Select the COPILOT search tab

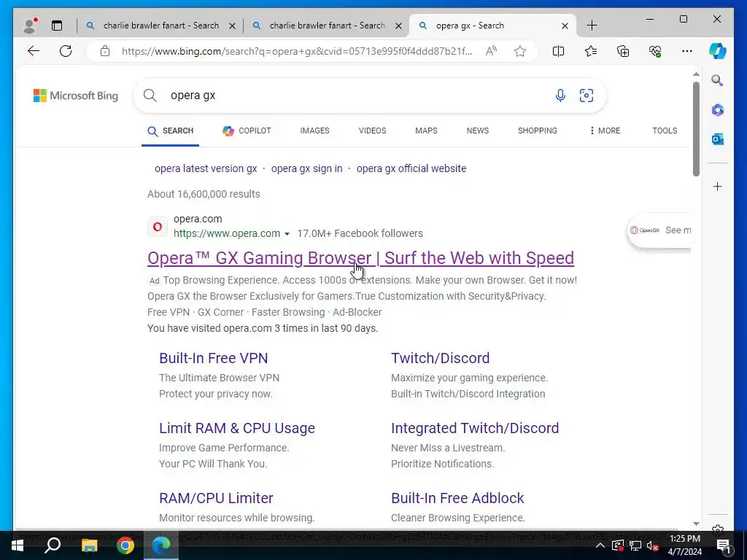247,131
